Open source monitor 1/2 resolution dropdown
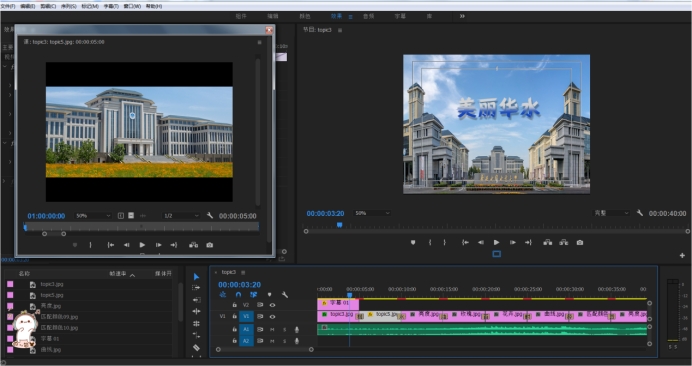The image size is (692, 366). 181,216
